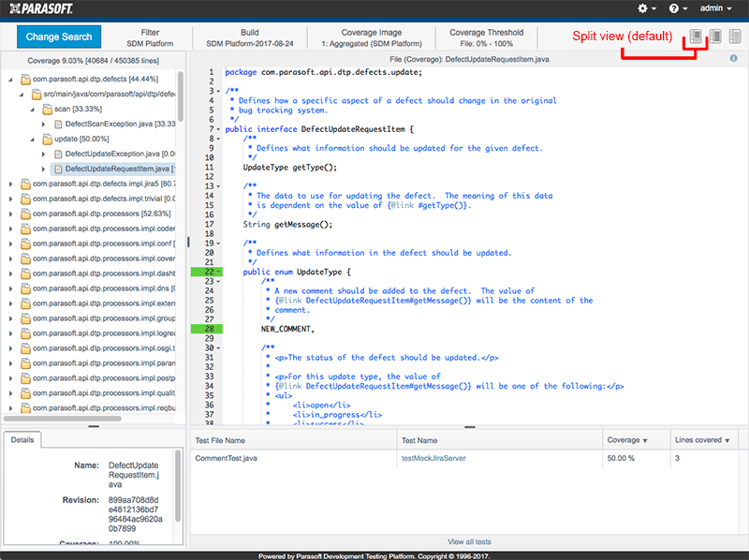Click the folder icon for src/main/java path
The image size is (749, 560).
(37, 95)
